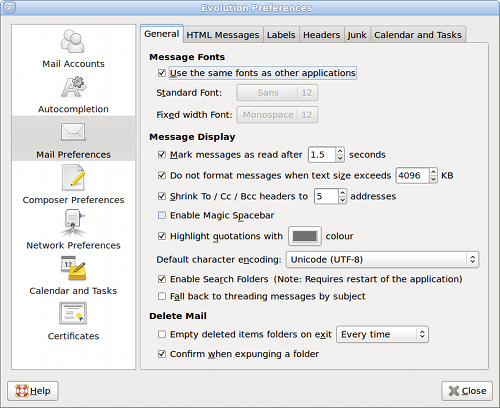
Task: Switch to the Labels tab
Action: [x=281, y=35]
